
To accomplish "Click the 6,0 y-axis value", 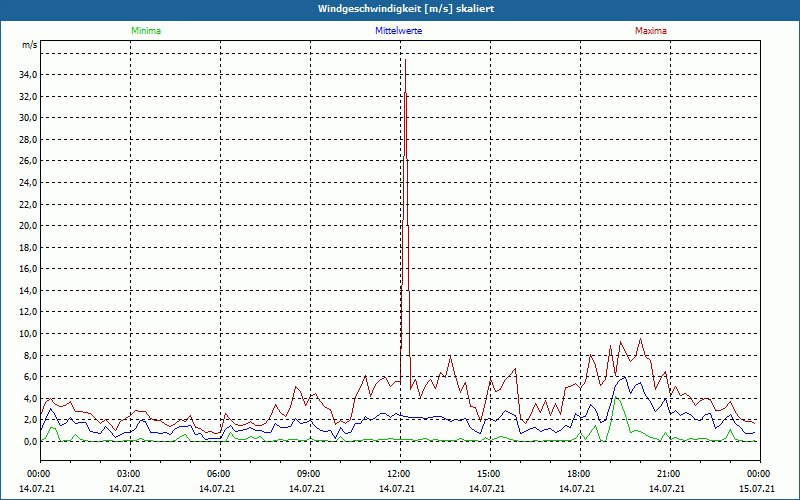I will [30, 377].
